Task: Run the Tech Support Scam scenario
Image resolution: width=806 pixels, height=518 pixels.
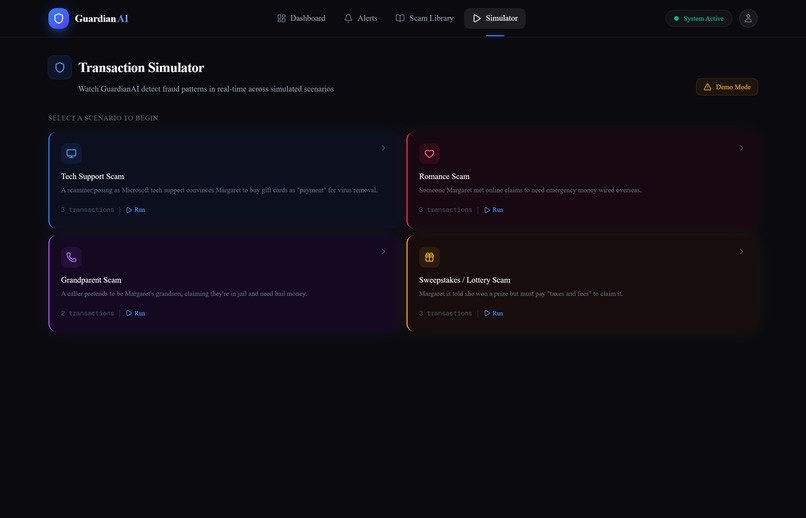Action: point(136,210)
